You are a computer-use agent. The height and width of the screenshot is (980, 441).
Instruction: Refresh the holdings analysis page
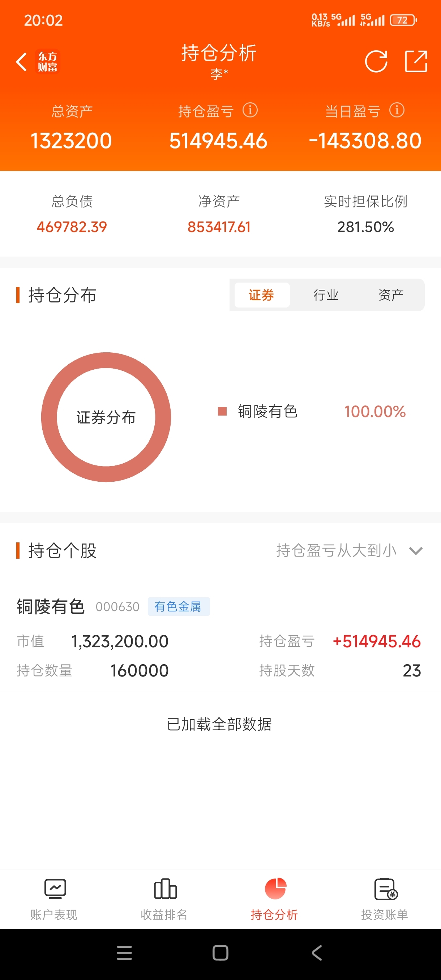point(376,61)
